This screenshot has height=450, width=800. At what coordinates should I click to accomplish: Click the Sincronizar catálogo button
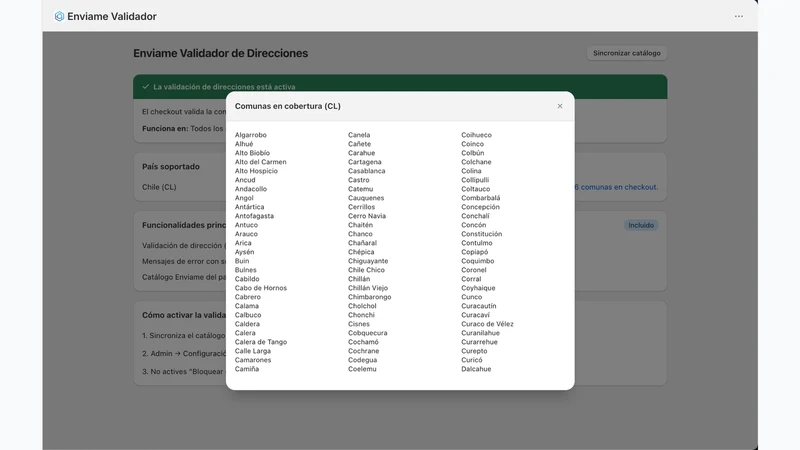pyautogui.click(x=627, y=53)
